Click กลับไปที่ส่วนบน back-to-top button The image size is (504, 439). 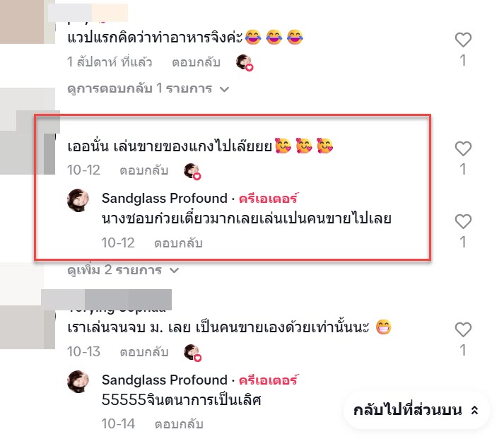coord(417,410)
